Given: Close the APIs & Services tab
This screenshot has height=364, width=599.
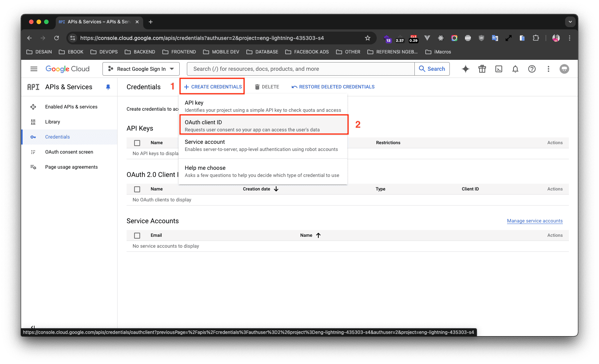Looking at the screenshot, I should [x=137, y=22].
